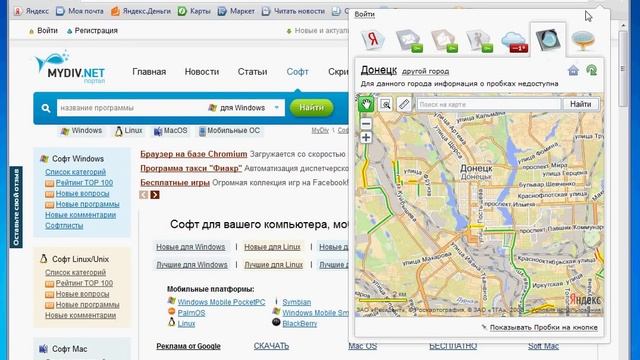
Task: Open 'Лучшие для Linux' link
Action: (x=273, y=265)
